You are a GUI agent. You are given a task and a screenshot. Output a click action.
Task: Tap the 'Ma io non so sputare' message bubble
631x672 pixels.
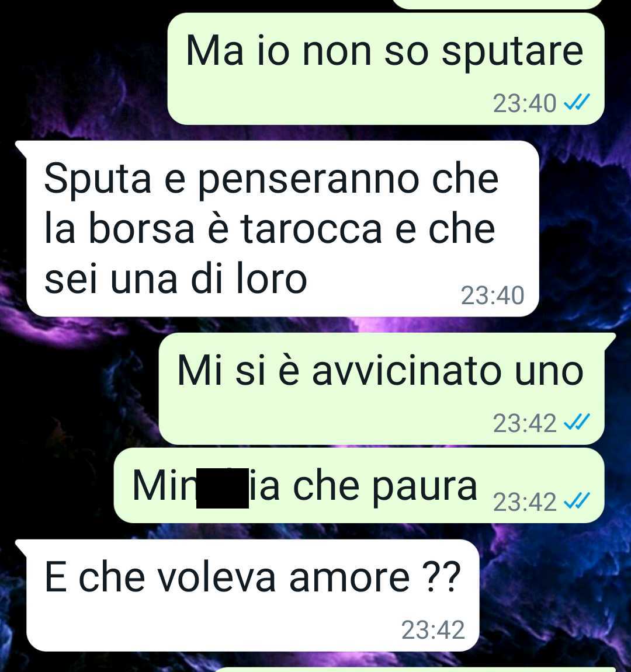pos(386,69)
